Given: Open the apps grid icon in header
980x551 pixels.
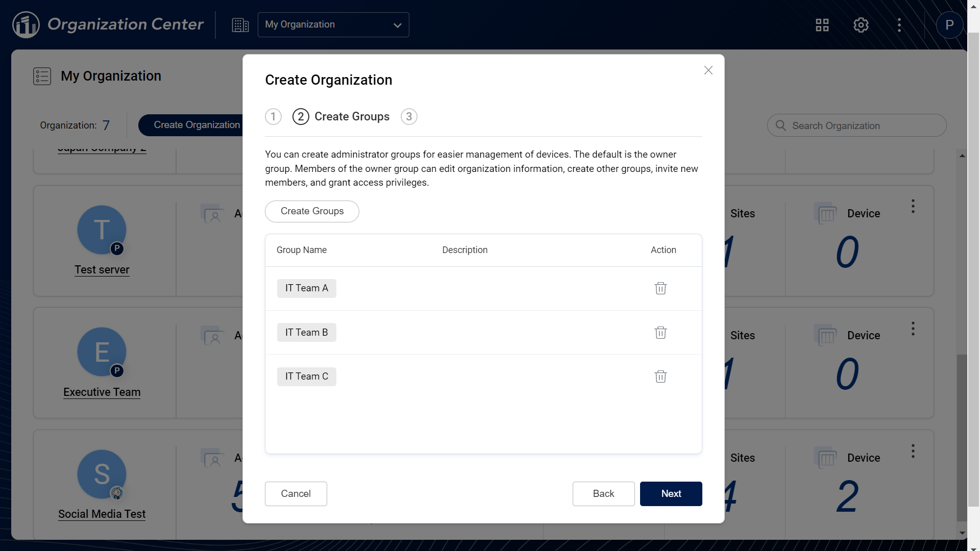Looking at the screenshot, I should [x=822, y=25].
